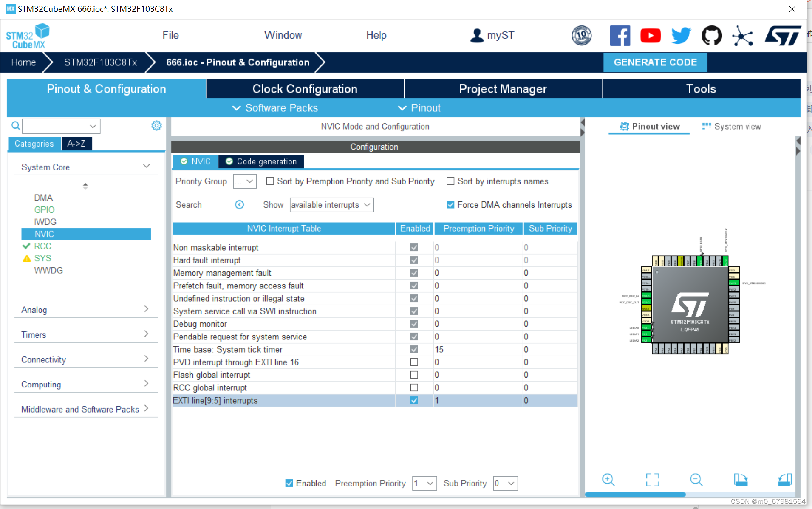
Task: Enable Flash global interrupt checkbox
Action: pyautogui.click(x=414, y=375)
